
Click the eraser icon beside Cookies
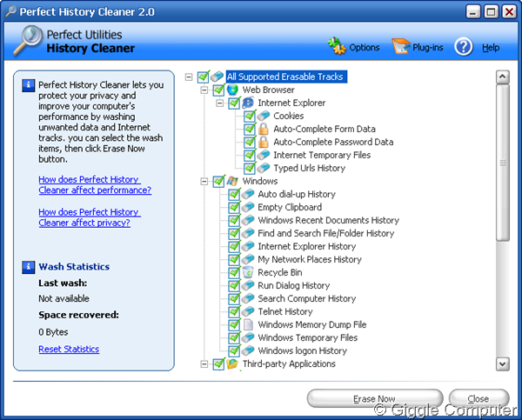[264, 116]
